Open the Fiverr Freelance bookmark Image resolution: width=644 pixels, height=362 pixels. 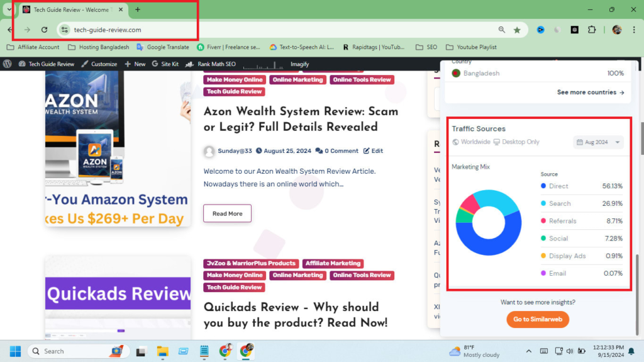click(x=228, y=47)
